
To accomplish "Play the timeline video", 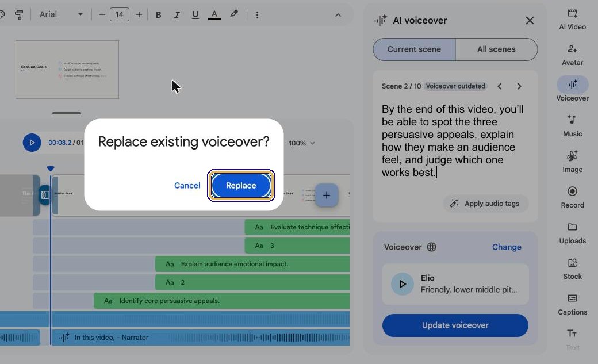I will point(32,142).
